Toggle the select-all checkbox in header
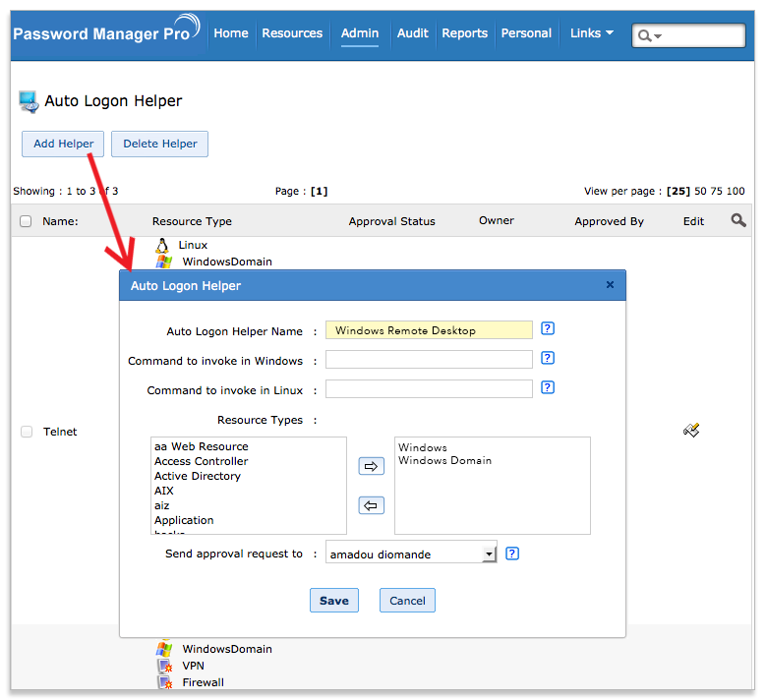The width and height of the screenshot is (766, 700). [x=26, y=221]
